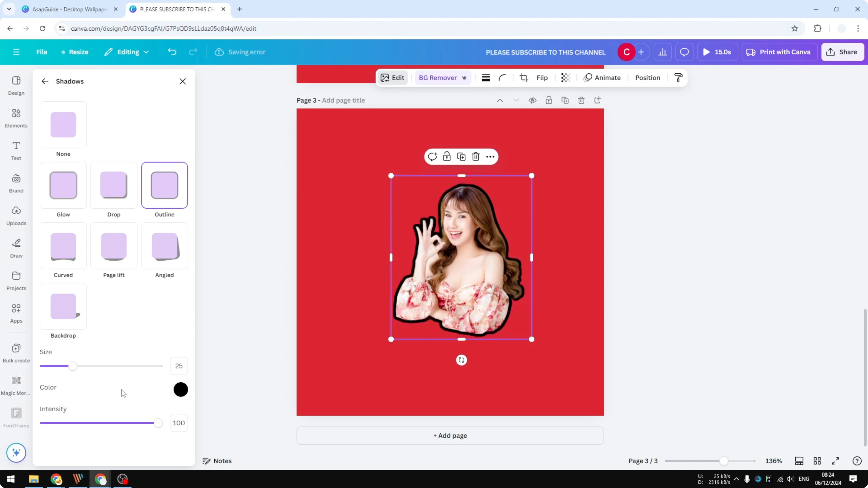868x488 pixels.
Task: Lock page 3 with the padlock icon
Action: (549, 100)
